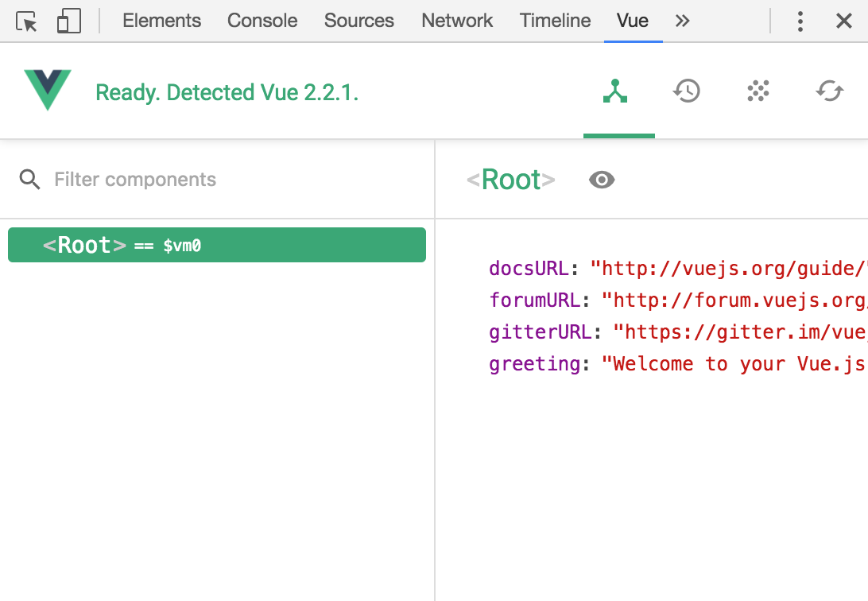Click the greeting 'Welcome to your Vue.js' value
868x601 pixels.
point(734,363)
